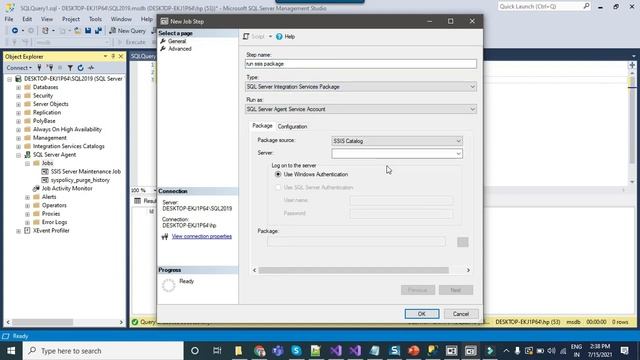This screenshot has width=640, height=360.
Task: Collapse the Jobs folder node
Action: coord(27,163)
